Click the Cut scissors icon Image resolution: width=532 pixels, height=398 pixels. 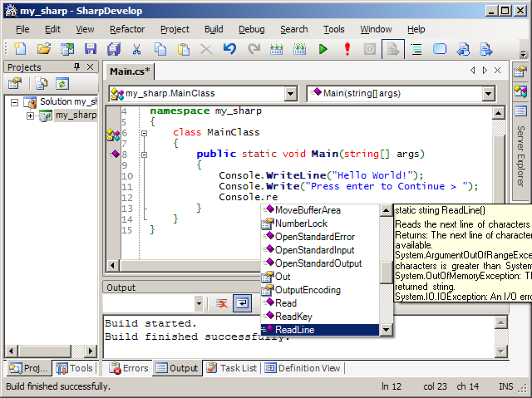pyautogui.click(x=136, y=50)
